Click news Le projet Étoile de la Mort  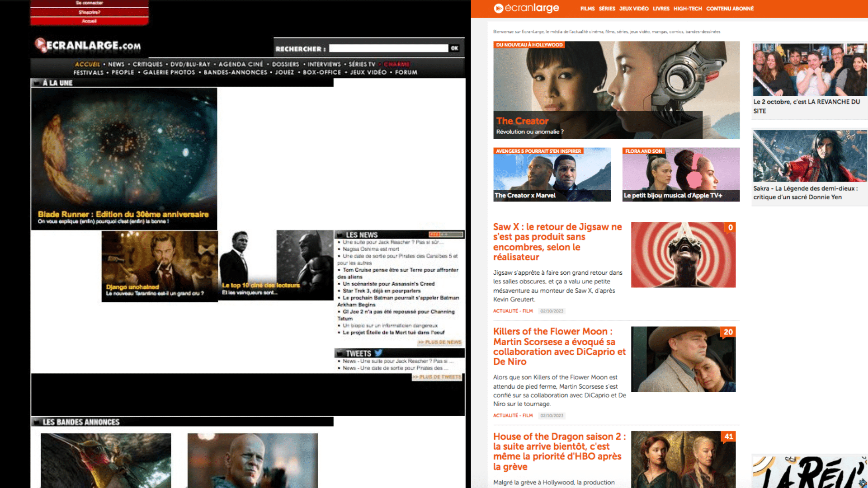pos(393,333)
